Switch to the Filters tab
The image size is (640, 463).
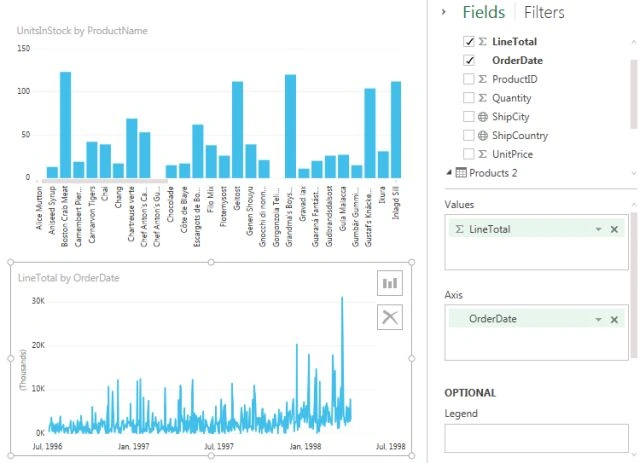[544, 12]
